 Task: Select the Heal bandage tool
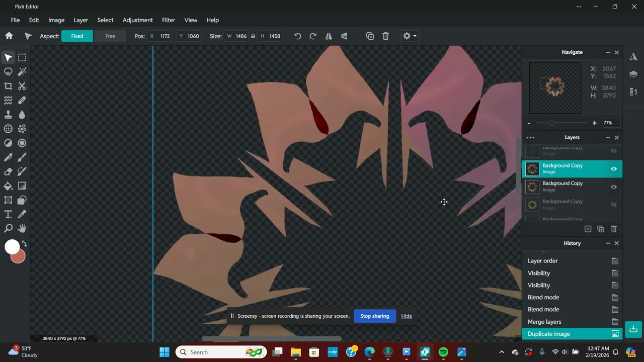pos(22,101)
